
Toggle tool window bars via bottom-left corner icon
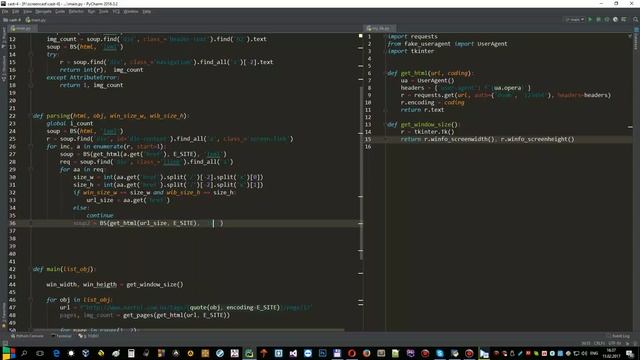(4, 343)
